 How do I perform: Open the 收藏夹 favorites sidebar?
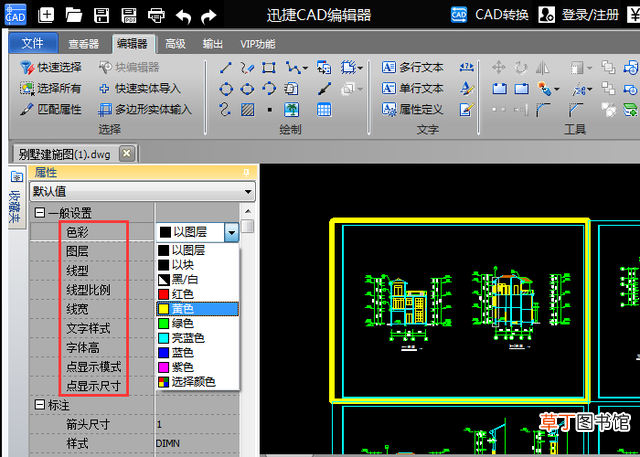pyautogui.click(x=16, y=197)
